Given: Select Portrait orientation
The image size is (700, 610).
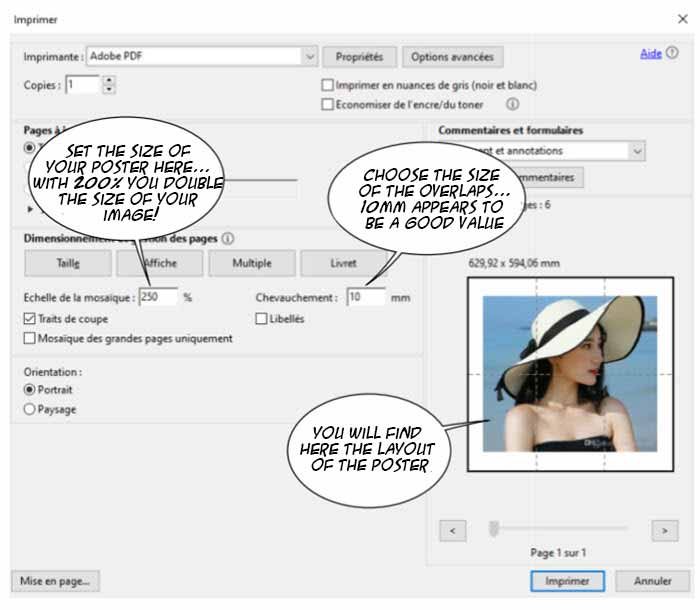Looking at the screenshot, I should tap(29, 390).
